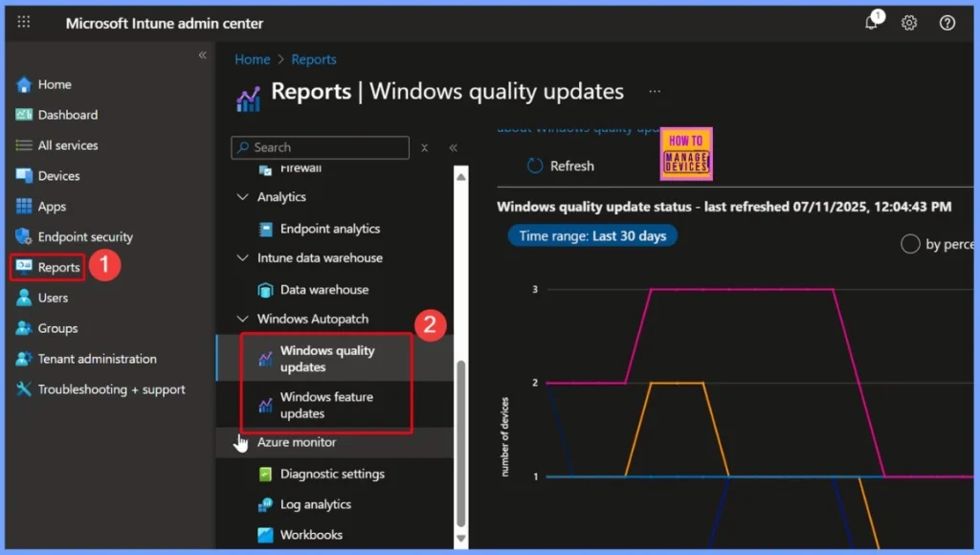Click the Windows feature updates chart icon
Viewport: 980px width, 555px height.
pyautogui.click(x=266, y=405)
